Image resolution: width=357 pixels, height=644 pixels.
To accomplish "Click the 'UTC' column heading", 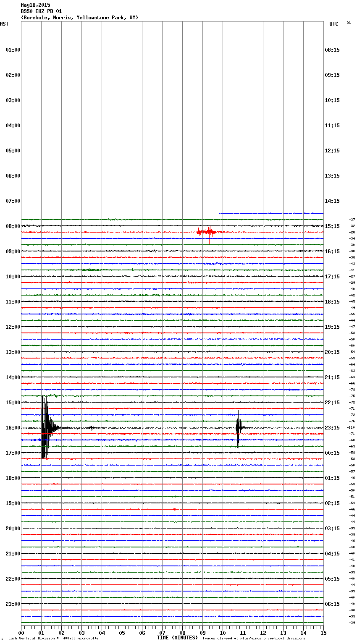I will 333,24.
